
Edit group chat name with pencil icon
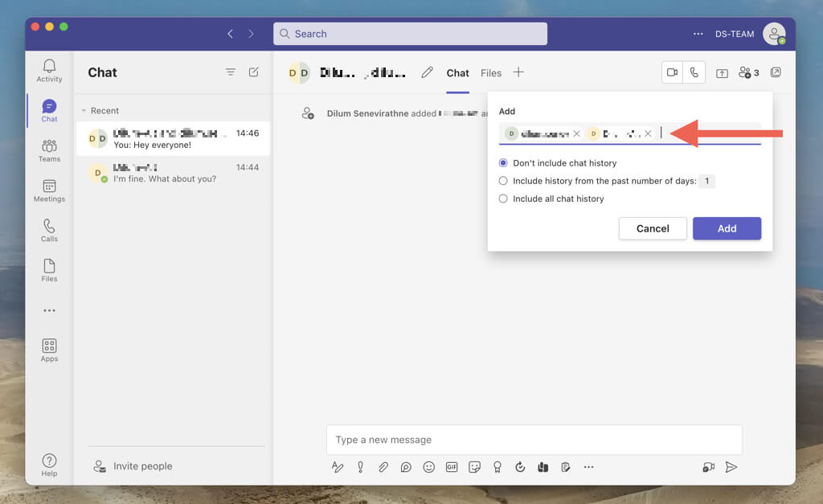tap(428, 72)
